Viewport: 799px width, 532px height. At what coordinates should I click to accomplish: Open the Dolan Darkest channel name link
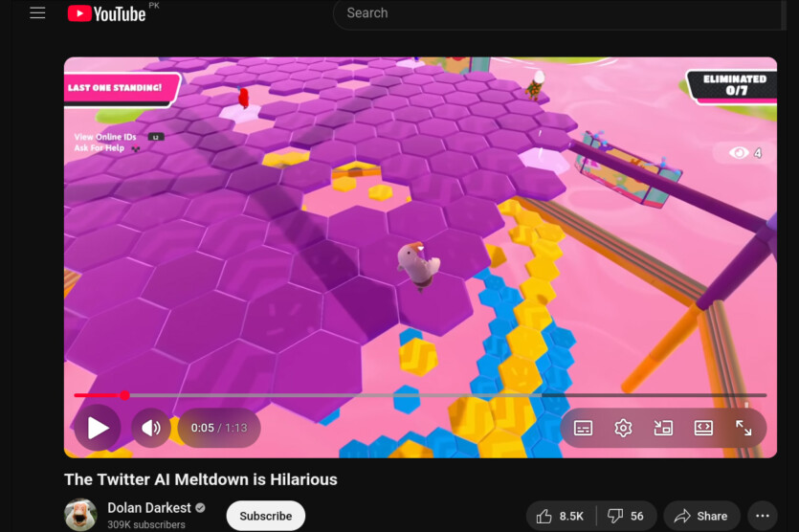click(x=148, y=508)
